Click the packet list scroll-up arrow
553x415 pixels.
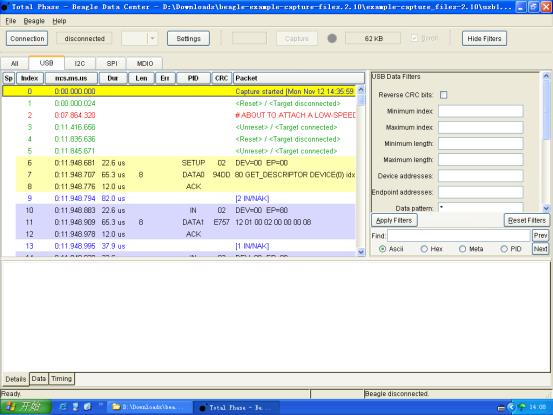[361, 90]
